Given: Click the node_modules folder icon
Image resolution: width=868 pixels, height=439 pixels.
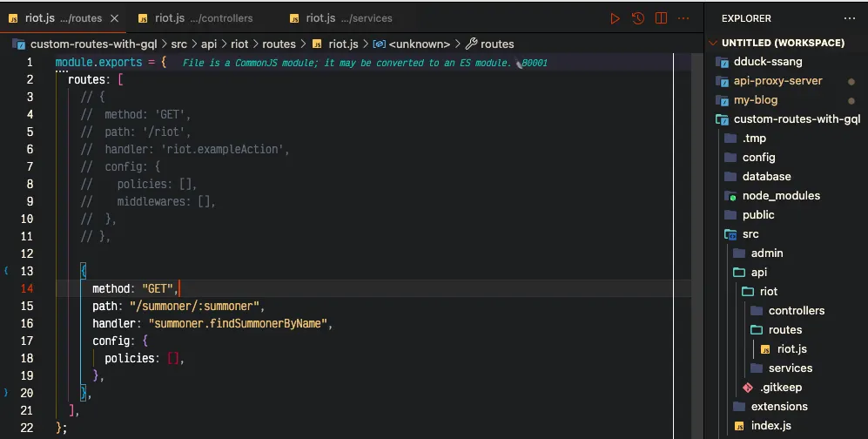Looking at the screenshot, I should [x=730, y=196].
